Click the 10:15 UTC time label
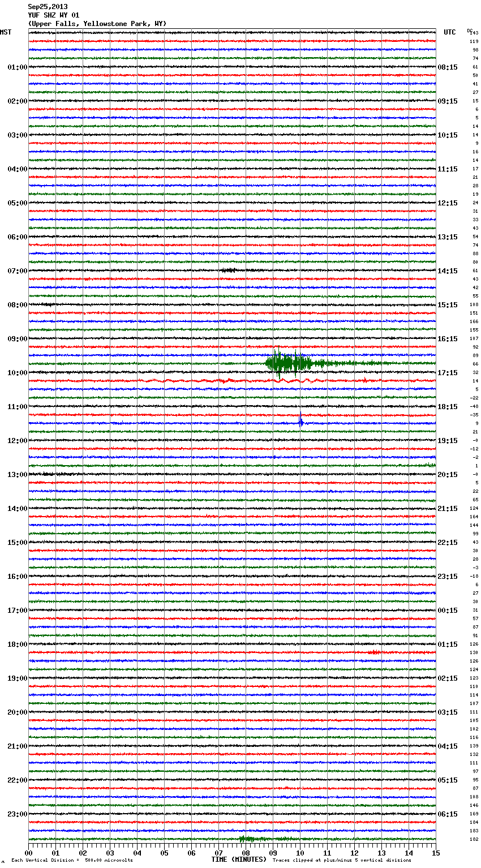The width and height of the screenshot is (481, 868). (448, 135)
